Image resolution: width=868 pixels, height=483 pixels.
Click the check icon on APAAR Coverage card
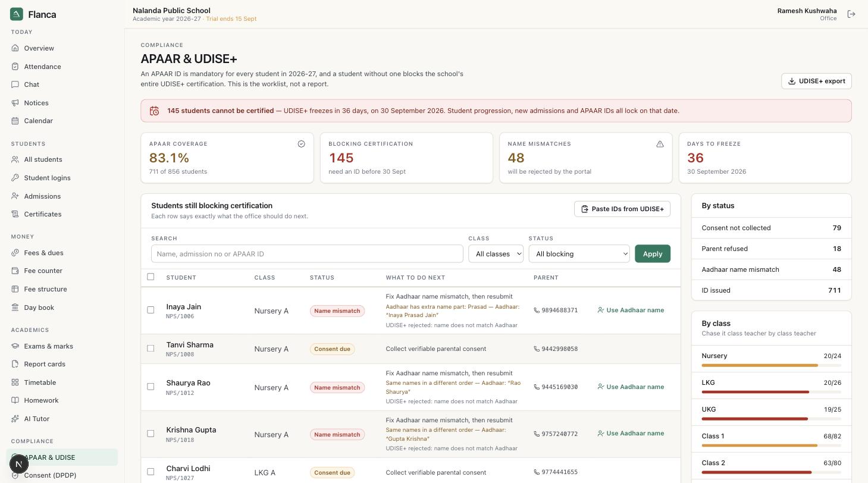(301, 144)
